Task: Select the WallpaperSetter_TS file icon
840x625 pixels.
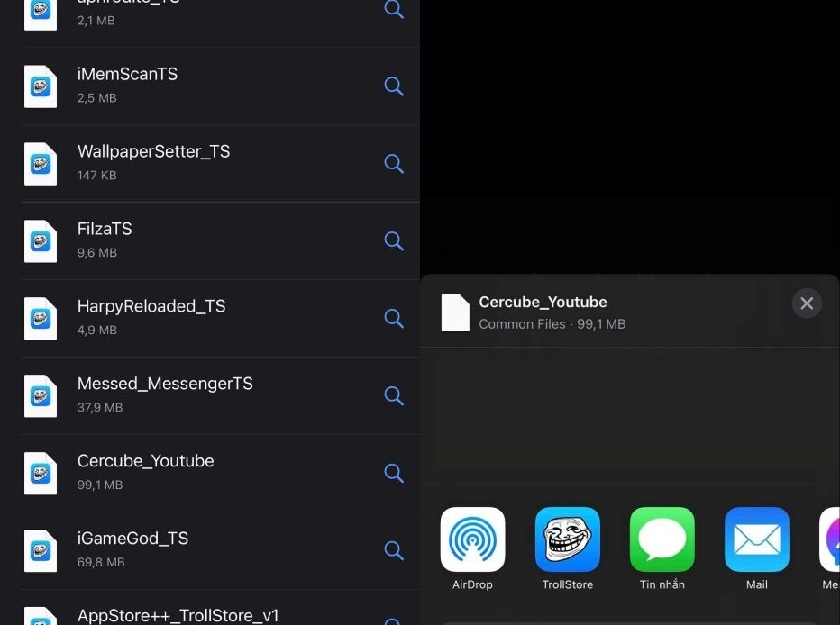Action: [x=41, y=164]
